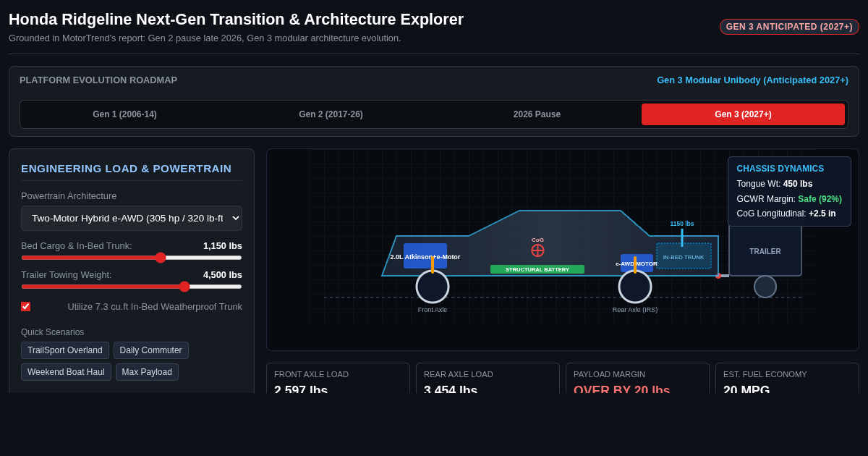Click the 'CoG Longitudinal: +2.5 in' readout
The width and height of the screenshot is (868, 456).
click(x=786, y=214)
